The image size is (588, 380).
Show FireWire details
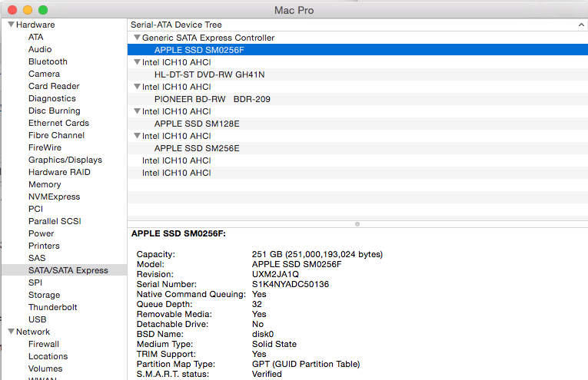(x=45, y=147)
